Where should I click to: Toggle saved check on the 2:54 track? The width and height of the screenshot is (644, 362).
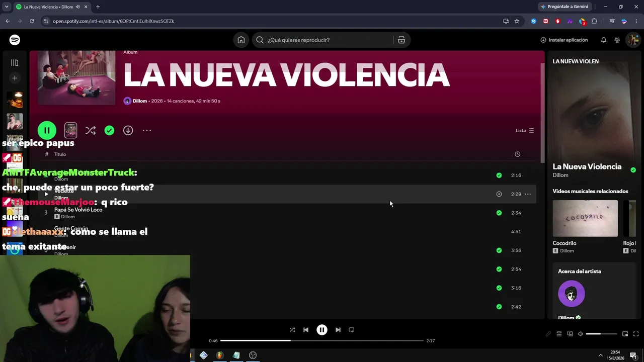pos(499,269)
